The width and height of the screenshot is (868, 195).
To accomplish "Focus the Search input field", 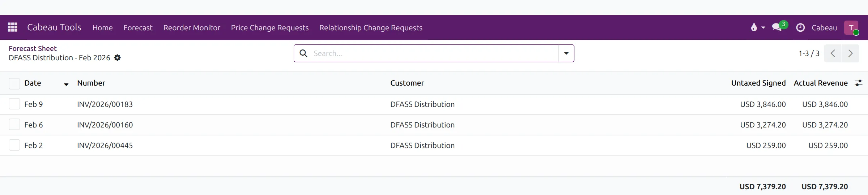I will (x=434, y=53).
